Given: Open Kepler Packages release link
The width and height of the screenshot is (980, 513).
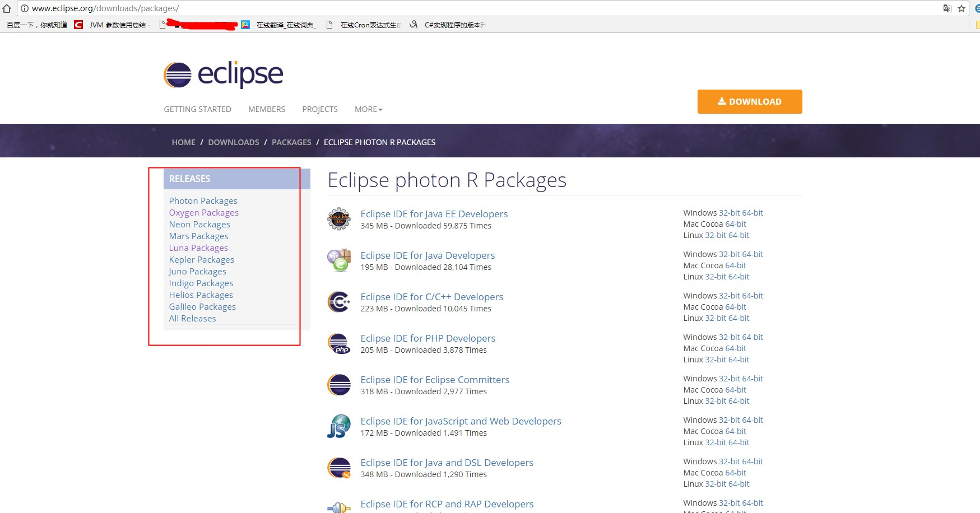Looking at the screenshot, I should (x=202, y=259).
